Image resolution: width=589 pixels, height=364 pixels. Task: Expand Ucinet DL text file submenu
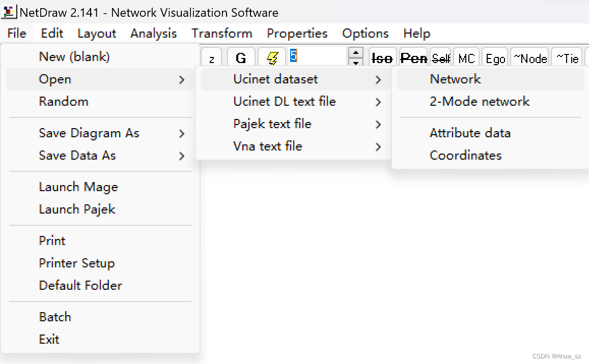295,102
